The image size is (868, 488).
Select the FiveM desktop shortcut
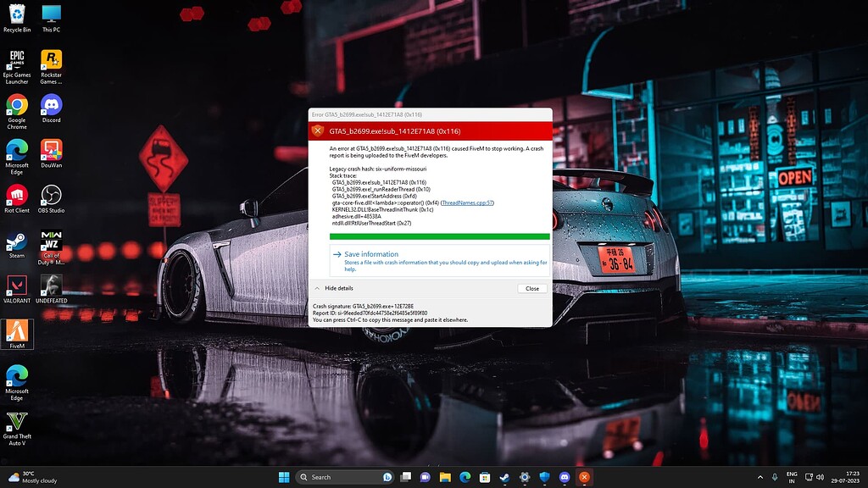point(17,335)
